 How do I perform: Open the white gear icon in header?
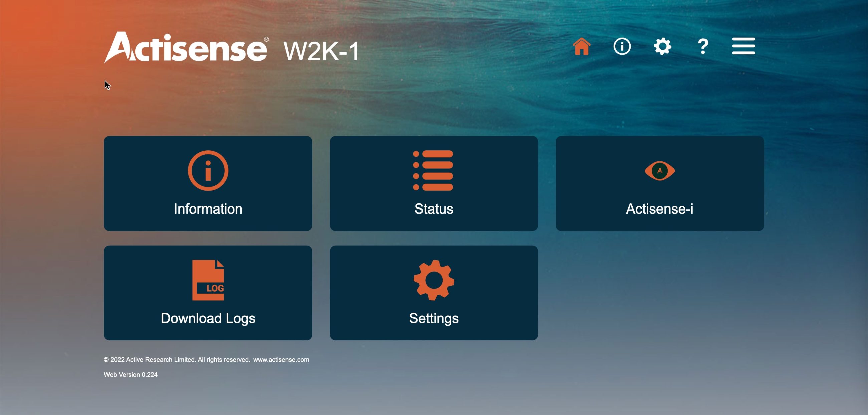662,46
